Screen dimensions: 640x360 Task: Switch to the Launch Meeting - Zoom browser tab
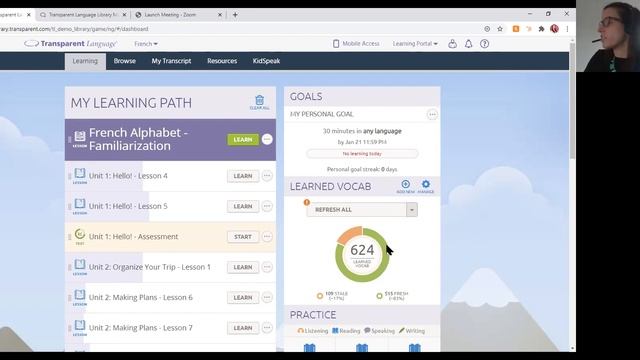click(178, 15)
